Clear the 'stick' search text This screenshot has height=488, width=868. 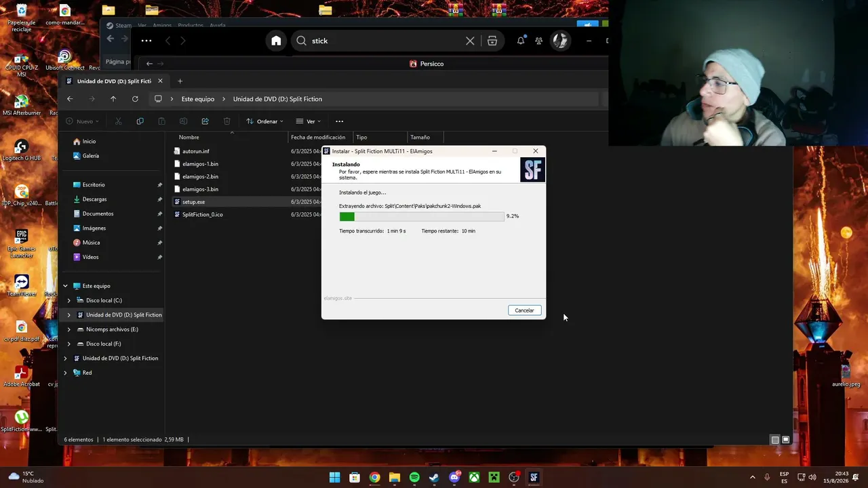pyautogui.click(x=470, y=41)
